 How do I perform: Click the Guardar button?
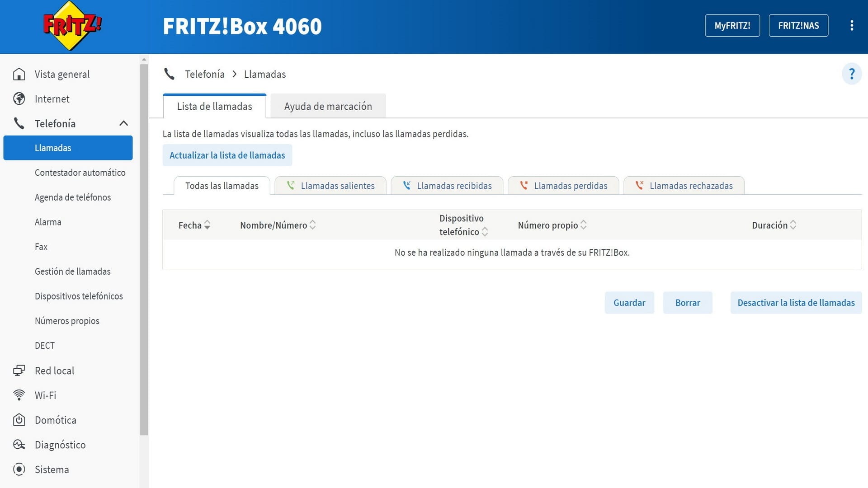629,303
